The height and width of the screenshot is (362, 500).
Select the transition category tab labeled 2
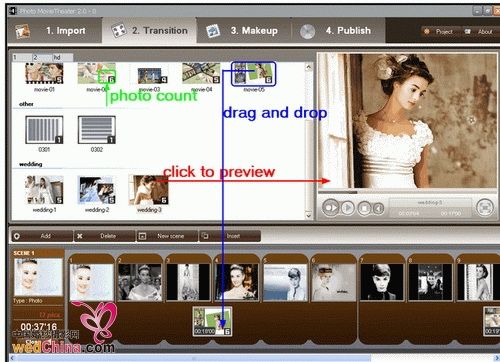click(x=42, y=57)
